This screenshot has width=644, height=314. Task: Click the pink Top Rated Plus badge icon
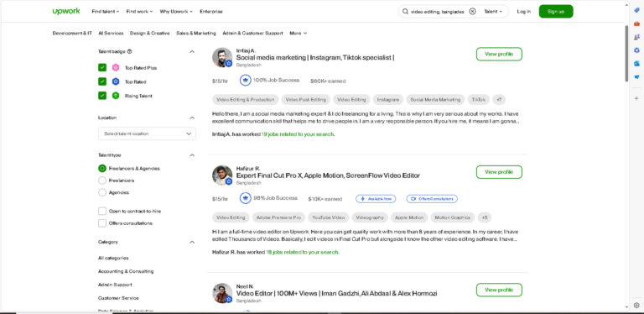click(x=116, y=68)
